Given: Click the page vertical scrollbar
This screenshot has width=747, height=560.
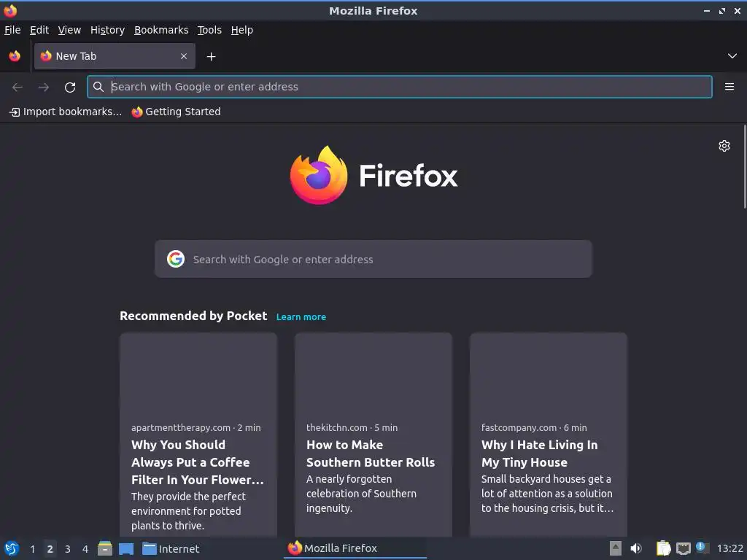Looking at the screenshot, I should point(745,167).
